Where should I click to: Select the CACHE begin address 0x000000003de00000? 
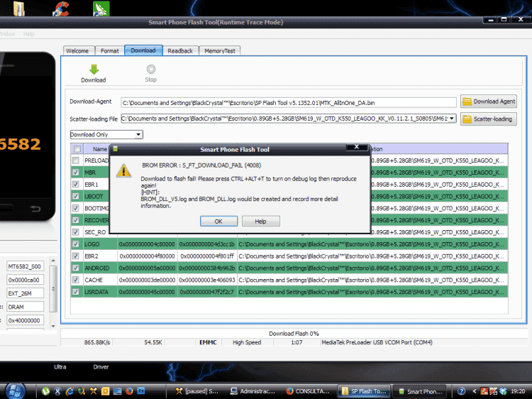tap(147, 280)
